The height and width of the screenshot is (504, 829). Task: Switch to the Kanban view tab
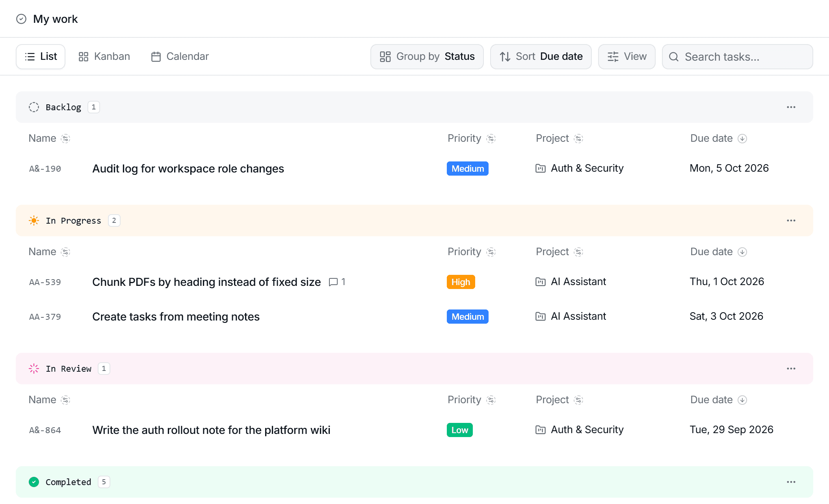point(104,57)
